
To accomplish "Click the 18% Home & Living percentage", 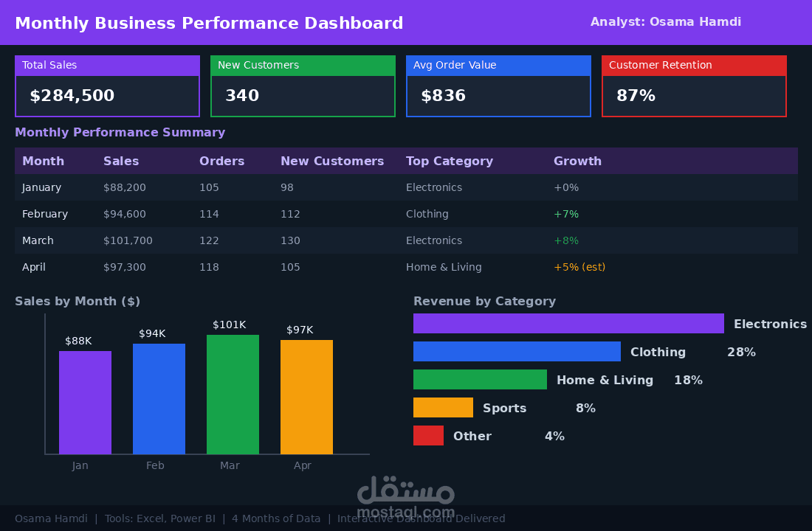I will (688, 380).
